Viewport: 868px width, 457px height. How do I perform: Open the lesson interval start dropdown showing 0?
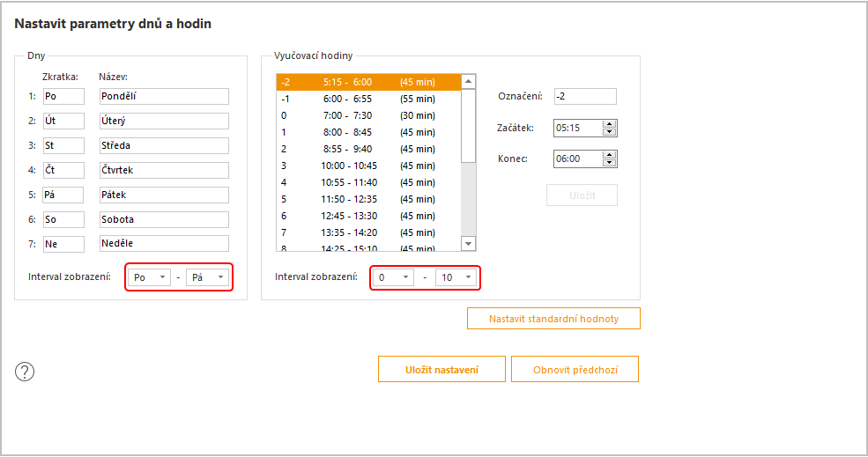point(393,277)
